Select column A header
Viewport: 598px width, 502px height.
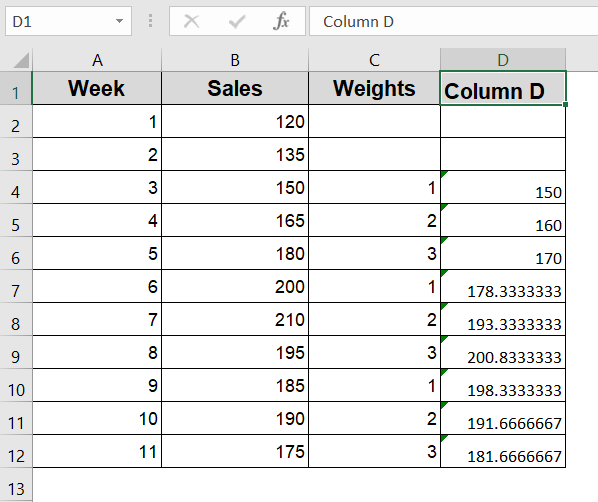[97, 60]
